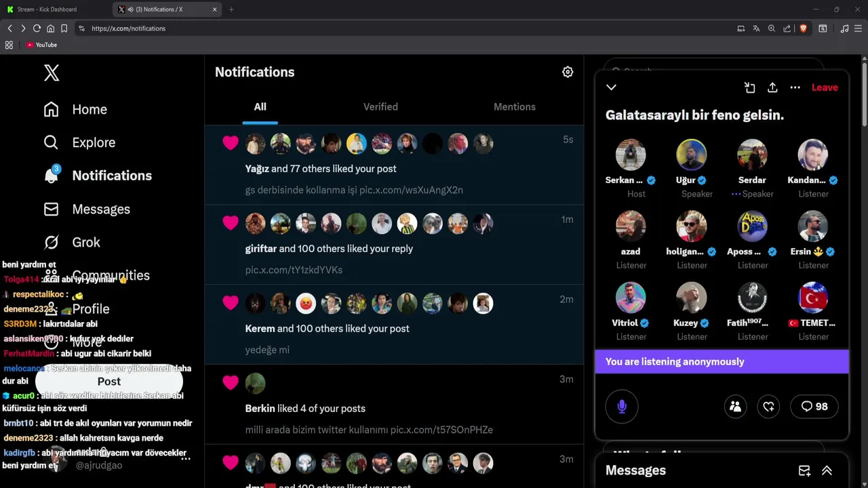Open speaker Uğur's avatar
Screen dimensions: 868x488
(x=691, y=155)
